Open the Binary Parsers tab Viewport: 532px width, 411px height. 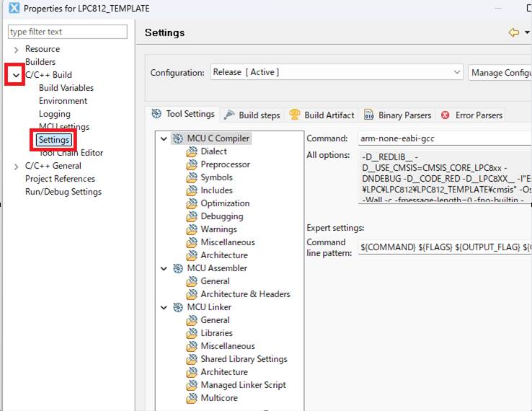coord(397,115)
